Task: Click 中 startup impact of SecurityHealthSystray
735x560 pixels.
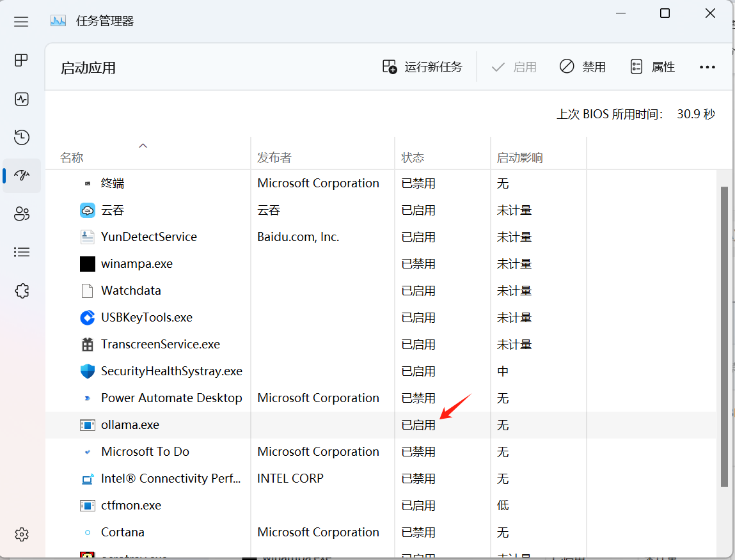Action: [503, 371]
